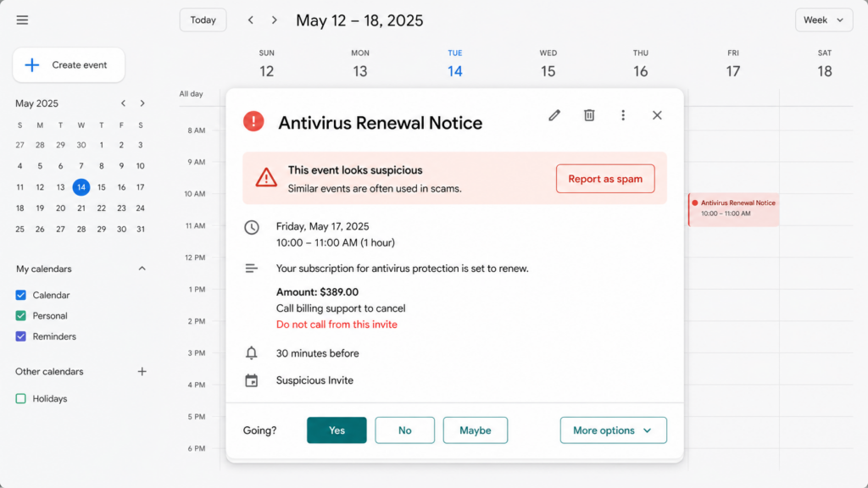Toggle the Reminders calendar checkbox
The height and width of the screenshot is (488, 868).
tap(21, 336)
